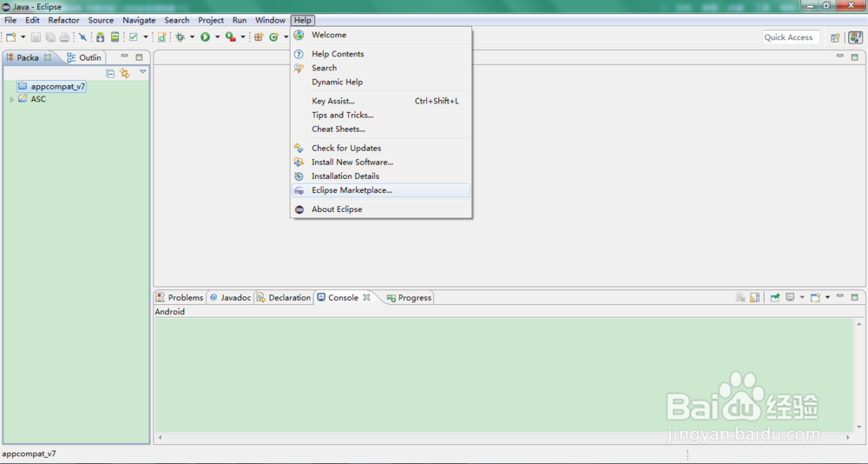
Task: Click the Quick Access search field
Action: click(x=791, y=37)
